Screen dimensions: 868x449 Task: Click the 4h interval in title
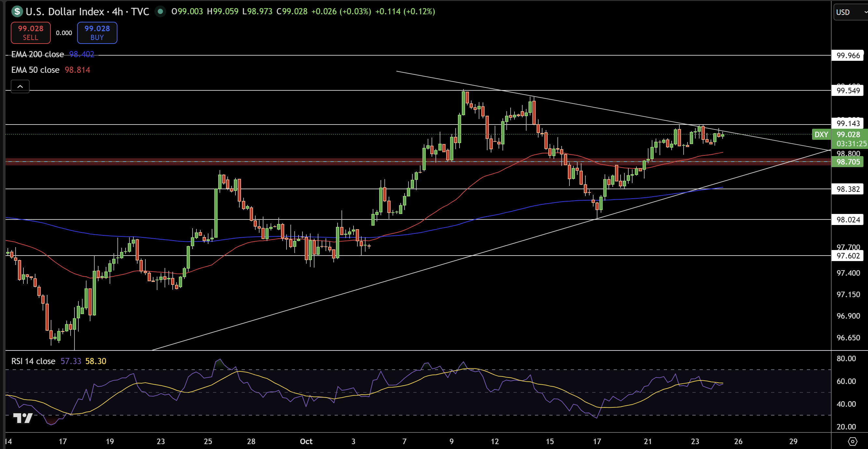point(117,11)
